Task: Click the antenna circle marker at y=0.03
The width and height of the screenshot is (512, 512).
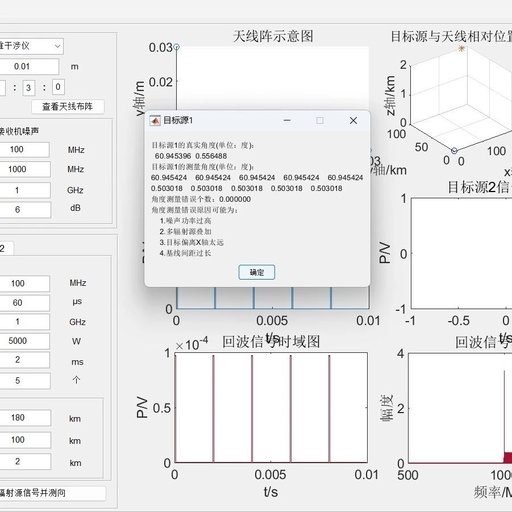Action: (177, 47)
